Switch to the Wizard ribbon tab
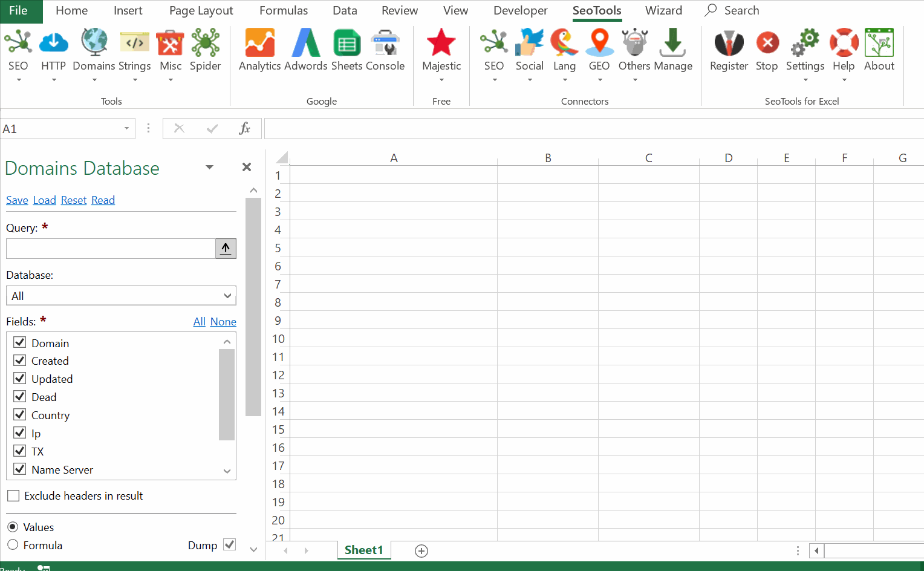Viewport: 924px width, 571px height. click(x=663, y=11)
